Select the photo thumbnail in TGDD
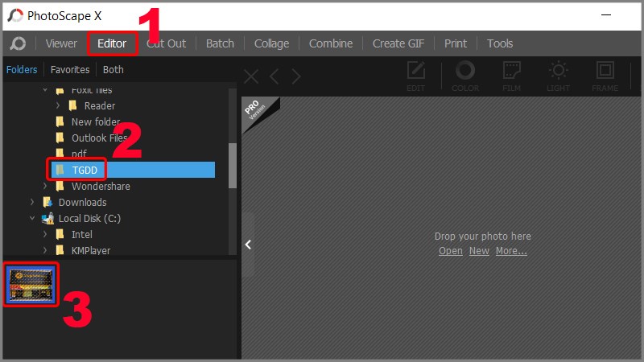 click(31, 285)
